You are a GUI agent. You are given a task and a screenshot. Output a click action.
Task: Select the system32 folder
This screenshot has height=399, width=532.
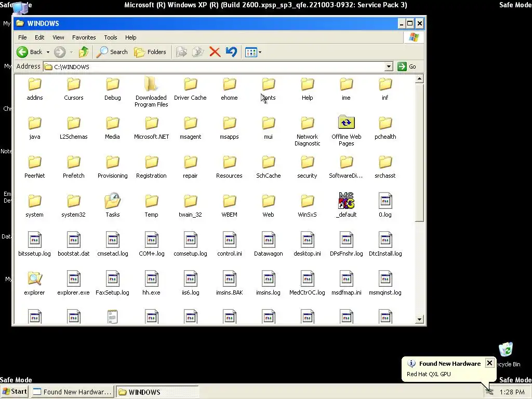point(73,206)
